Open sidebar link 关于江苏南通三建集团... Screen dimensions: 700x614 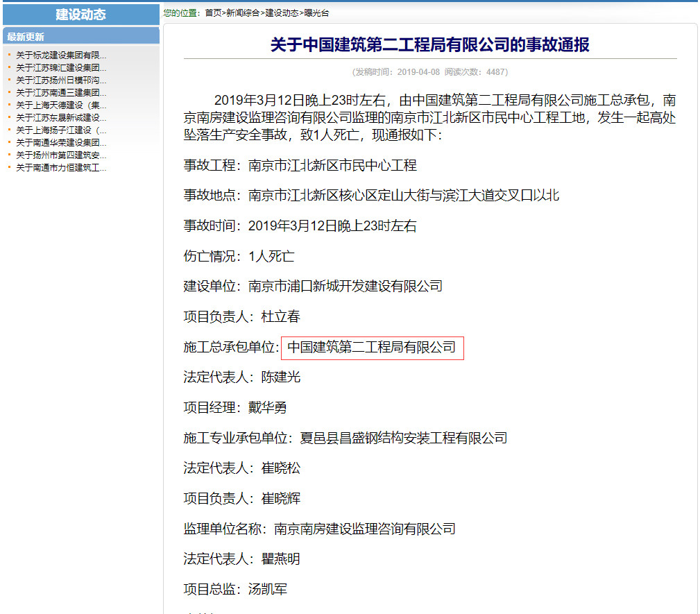click(x=61, y=93)
